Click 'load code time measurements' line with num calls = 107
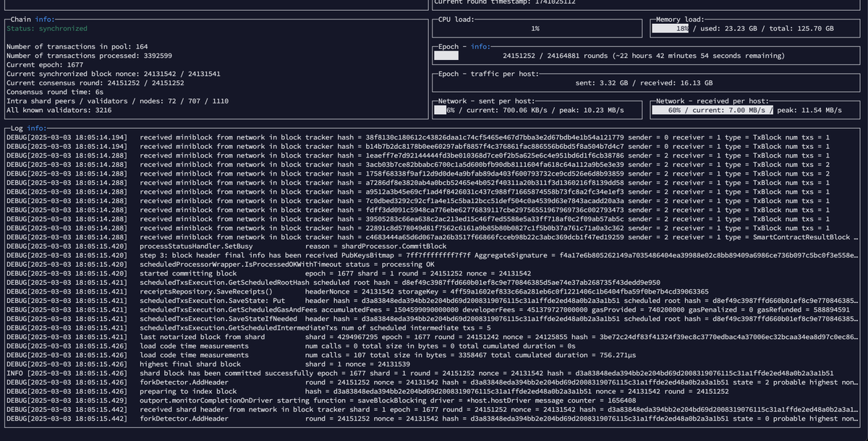This screenshot has width=868, height=441. pyautogui.click(x=320, y=354)
